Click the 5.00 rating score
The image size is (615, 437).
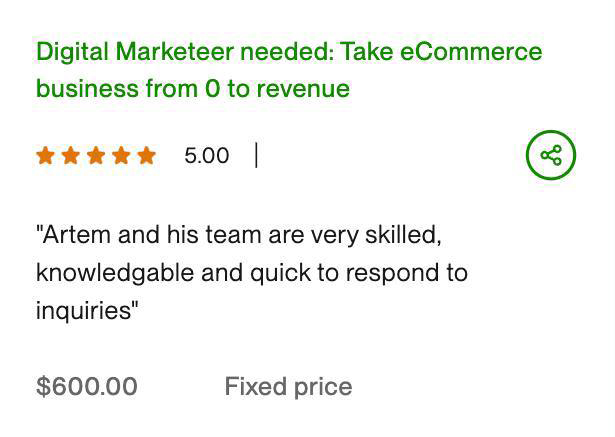(x=206, y=155)
